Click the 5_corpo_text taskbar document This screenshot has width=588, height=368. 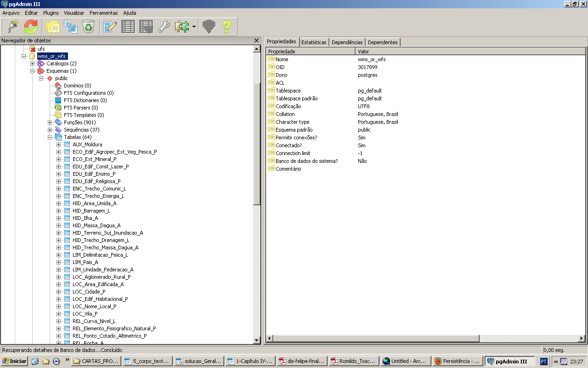[x=148, y=361]
